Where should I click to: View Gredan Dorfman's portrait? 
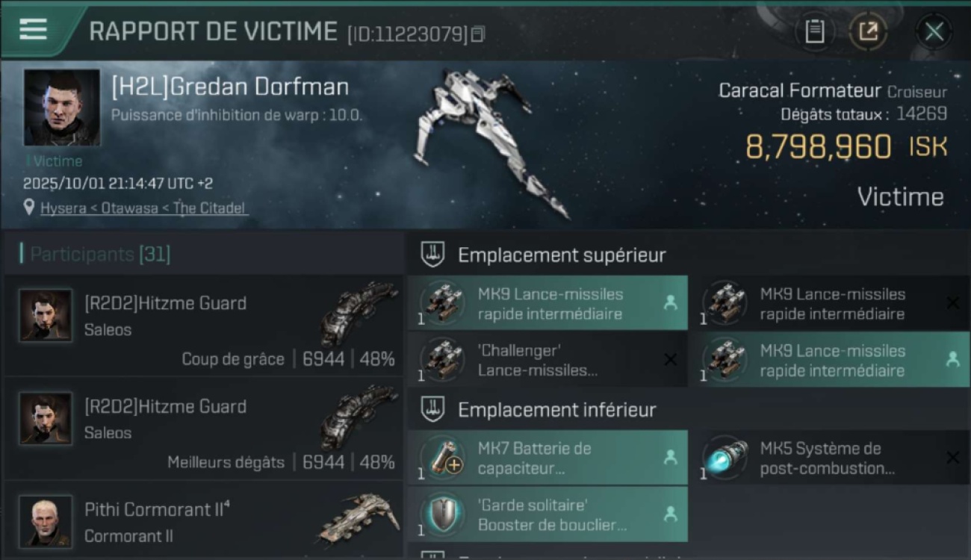tap(62, 108)
